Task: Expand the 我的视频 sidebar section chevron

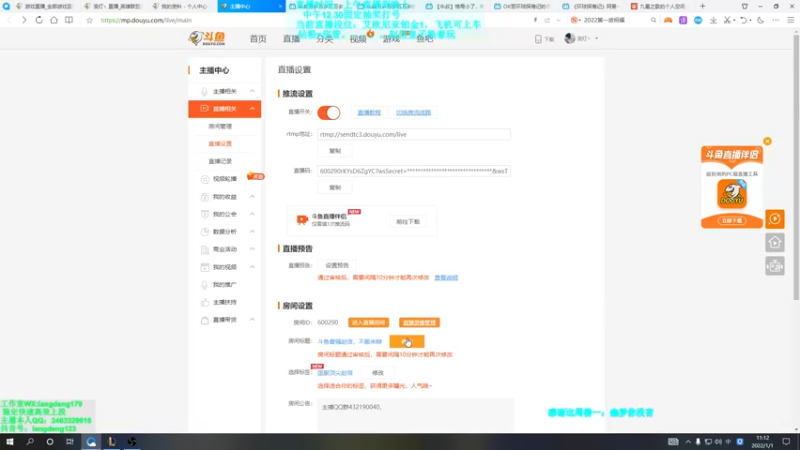Action: click(252, 267)
